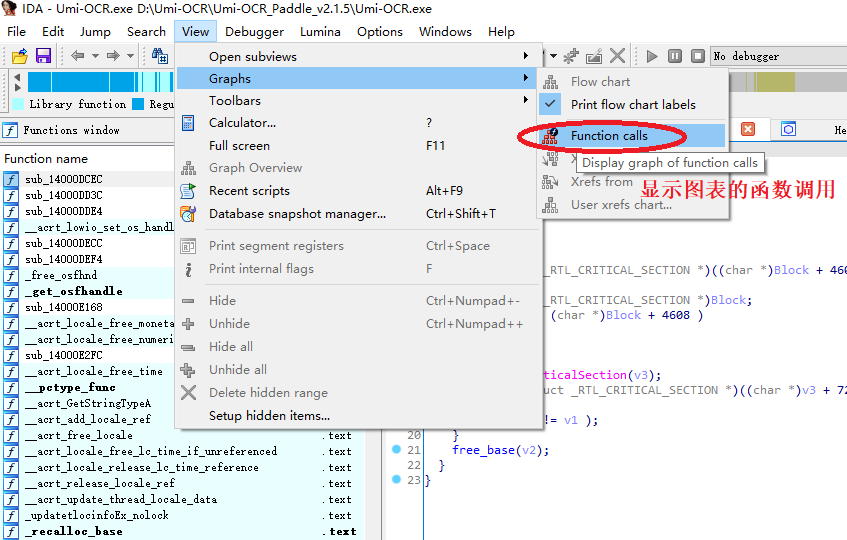Screen dimensions: 847x540
Task: Click the jump back arrow icon
Action: [x=78, y=56]
